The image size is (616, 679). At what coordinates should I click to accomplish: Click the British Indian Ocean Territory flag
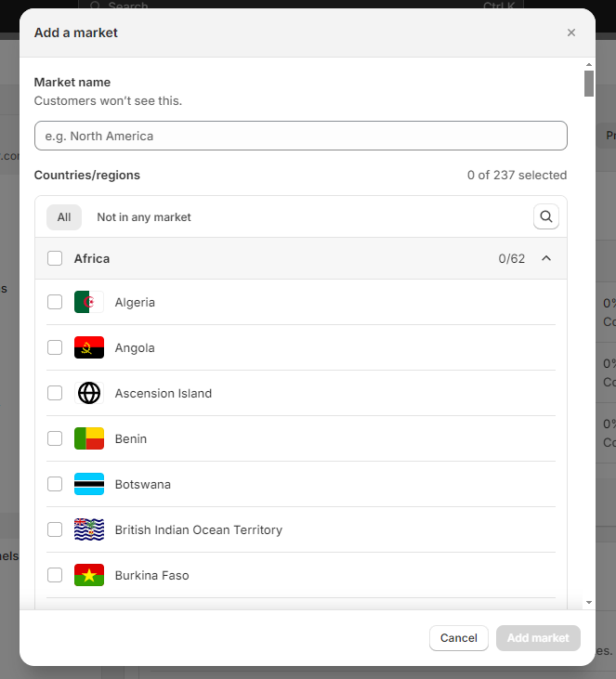coord(89,529)
